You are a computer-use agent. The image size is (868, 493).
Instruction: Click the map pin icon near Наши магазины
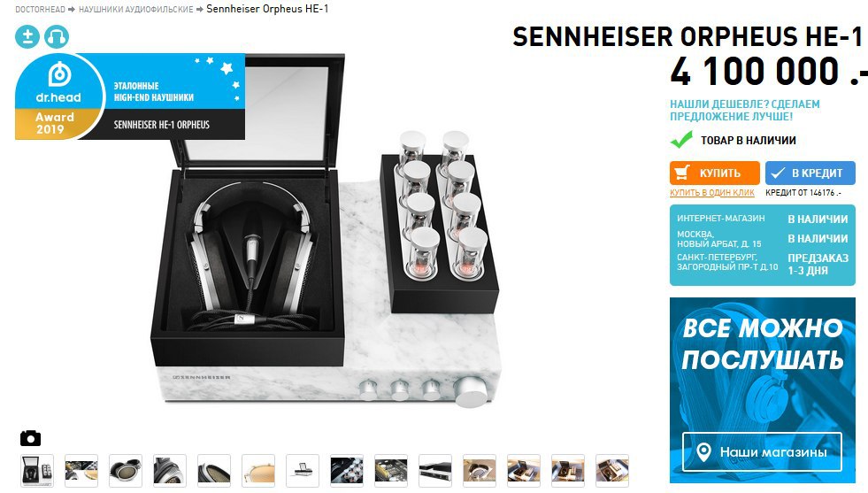coord(703,452)
